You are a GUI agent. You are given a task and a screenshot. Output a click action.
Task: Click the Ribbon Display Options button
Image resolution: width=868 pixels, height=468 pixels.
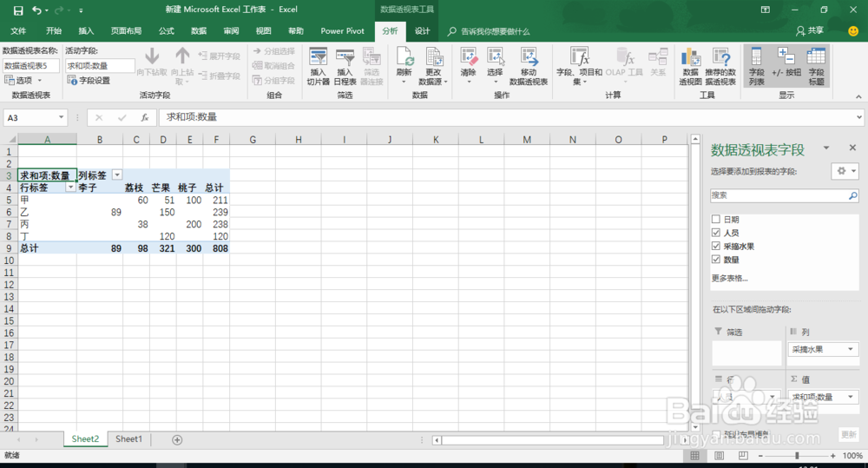click(766, 10)
